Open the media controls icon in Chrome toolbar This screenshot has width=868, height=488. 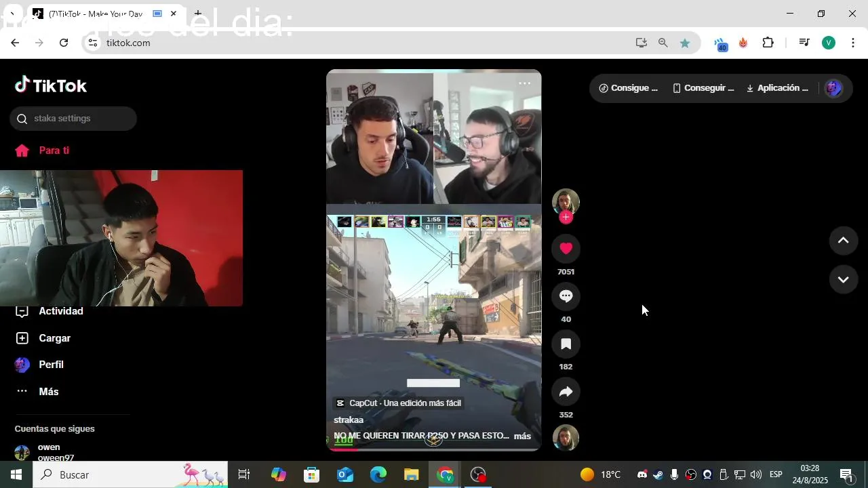(804, 43)
